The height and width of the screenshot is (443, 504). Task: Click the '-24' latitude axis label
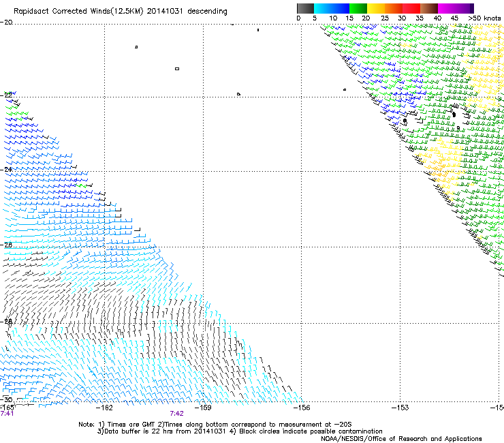click(6, 170)
